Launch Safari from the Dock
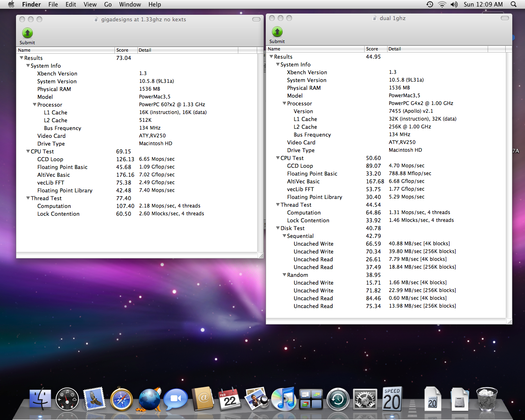Screen dimensions: 525x420 (121, 399)
